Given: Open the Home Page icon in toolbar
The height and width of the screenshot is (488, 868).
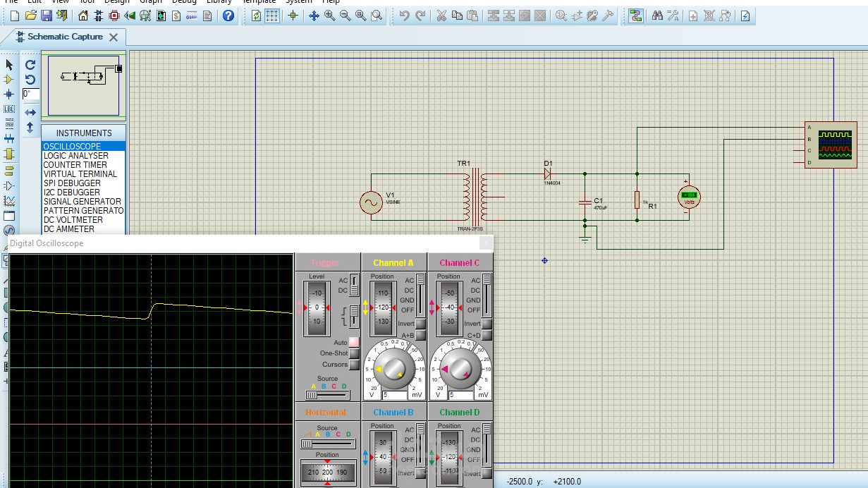Looking at the screenshot, I should coord(84,16).
